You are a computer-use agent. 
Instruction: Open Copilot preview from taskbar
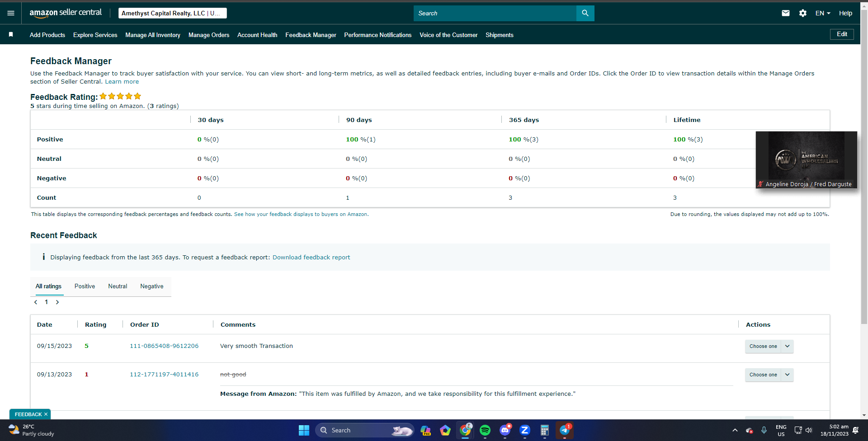(425, 430)
